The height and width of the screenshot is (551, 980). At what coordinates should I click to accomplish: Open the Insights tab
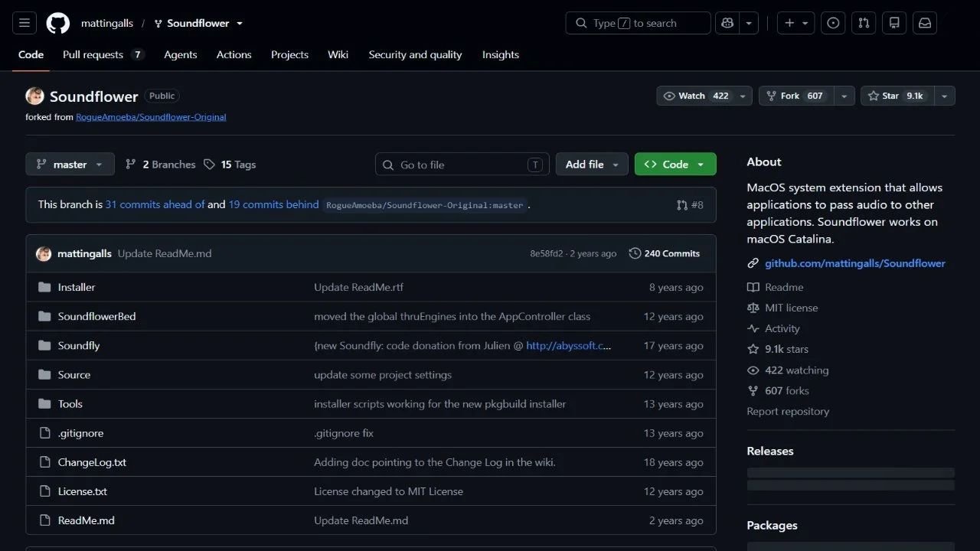[501, 54]
